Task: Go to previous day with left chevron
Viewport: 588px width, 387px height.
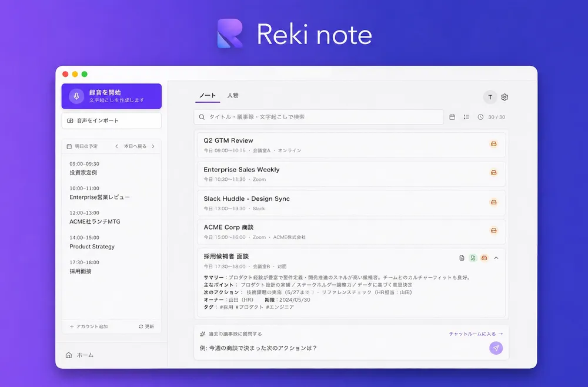Action: [116, 146]
